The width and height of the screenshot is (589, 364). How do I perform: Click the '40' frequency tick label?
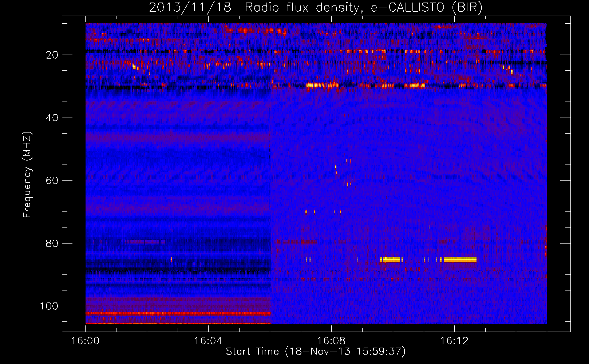click(52, 118)
